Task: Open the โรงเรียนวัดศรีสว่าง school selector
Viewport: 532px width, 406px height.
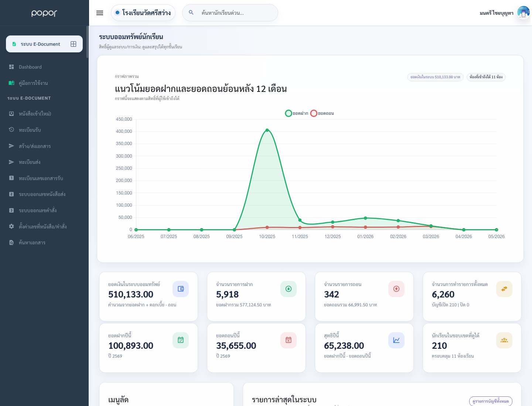Action: click(143, 13)
